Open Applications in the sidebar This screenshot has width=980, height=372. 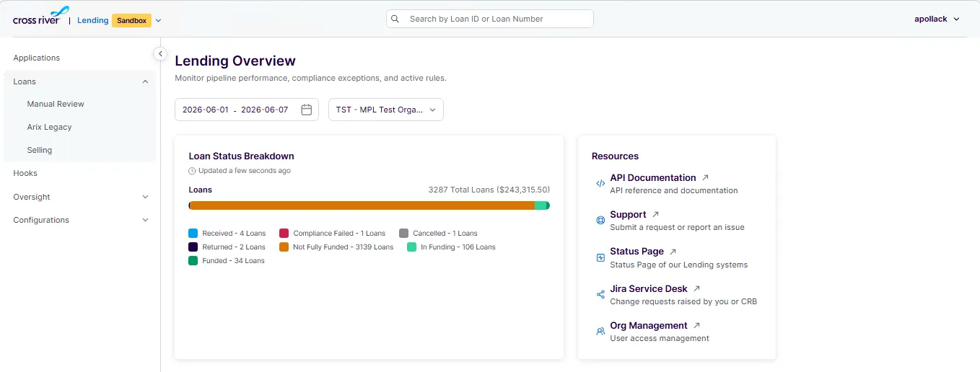[x=37, y=58]
